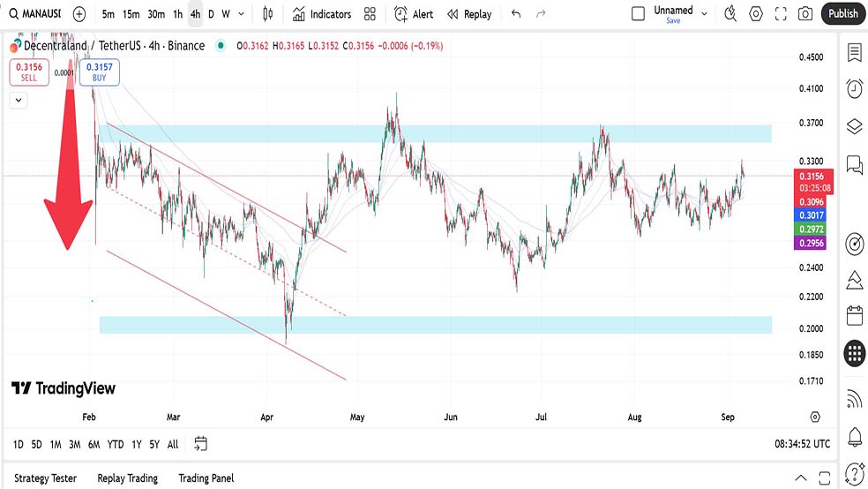This screenshot has height=489, width=868.
Task: Toggle the green market status indicator dot
Action: click(220, 46)
